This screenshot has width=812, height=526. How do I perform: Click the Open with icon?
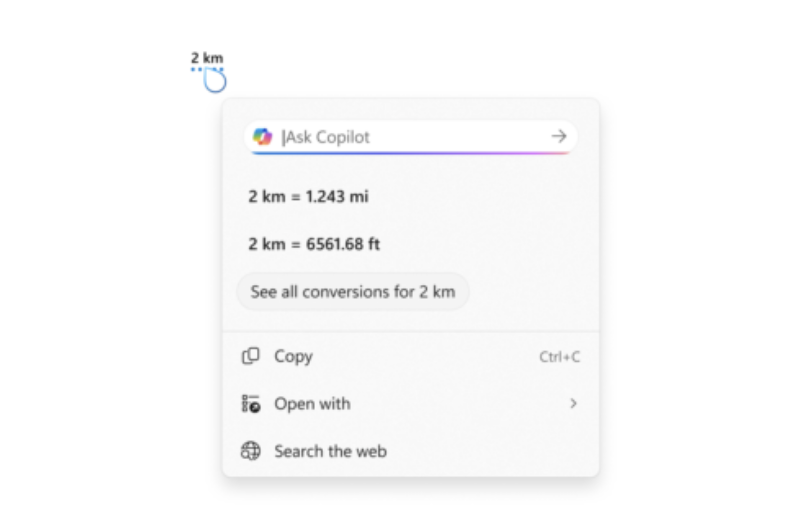click(x=251, y=404)
